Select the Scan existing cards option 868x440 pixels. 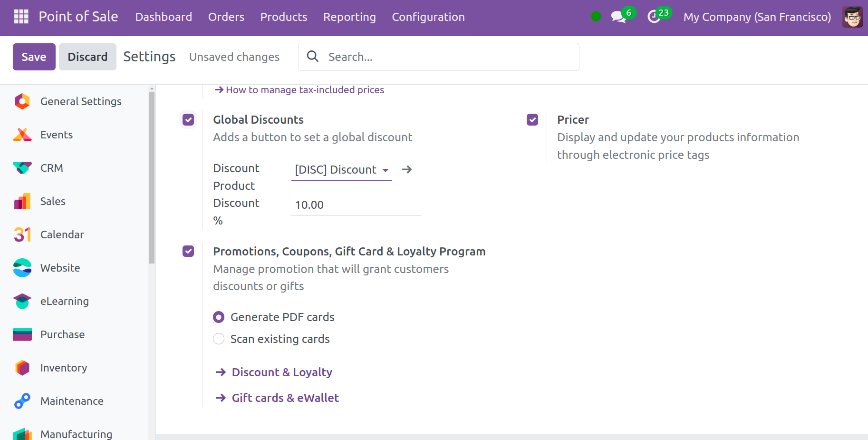pos(219,339)
